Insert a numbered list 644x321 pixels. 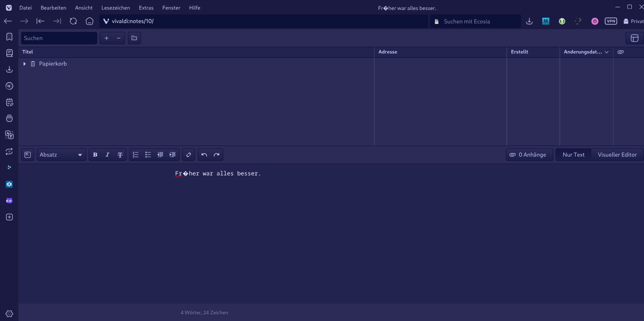[x=136, y=155]
